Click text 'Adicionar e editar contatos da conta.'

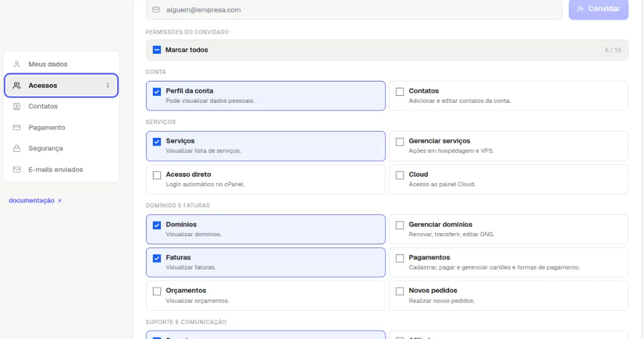point(460,101)
